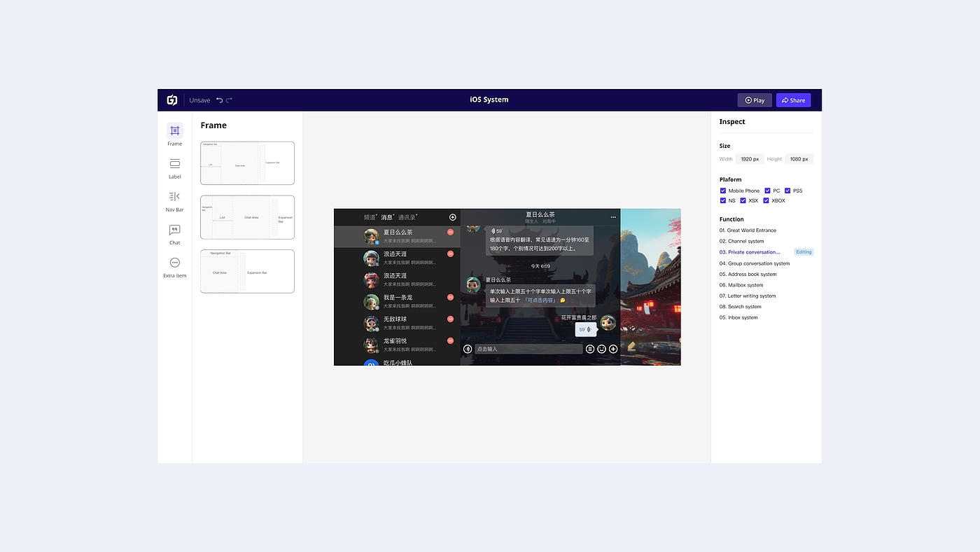Click the avatar of 夏日么么茶 in the list
The height and width of the screenshot is (552, 980).
pyautogui.click(x=371, y=237)
